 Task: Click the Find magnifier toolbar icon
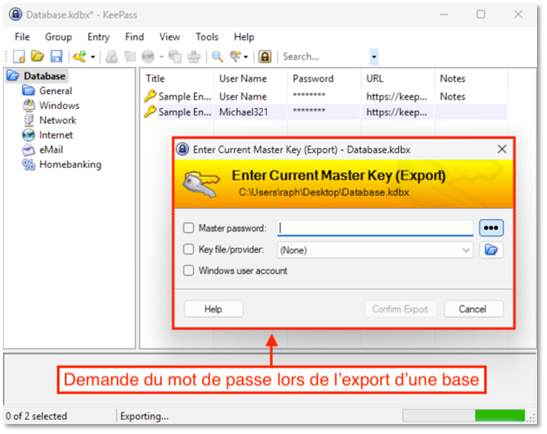217,56
